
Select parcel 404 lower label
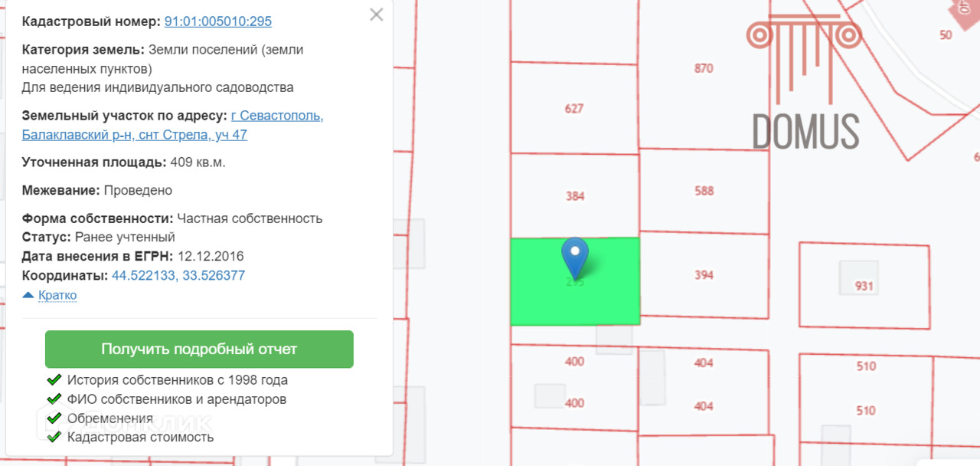point(704,406)
